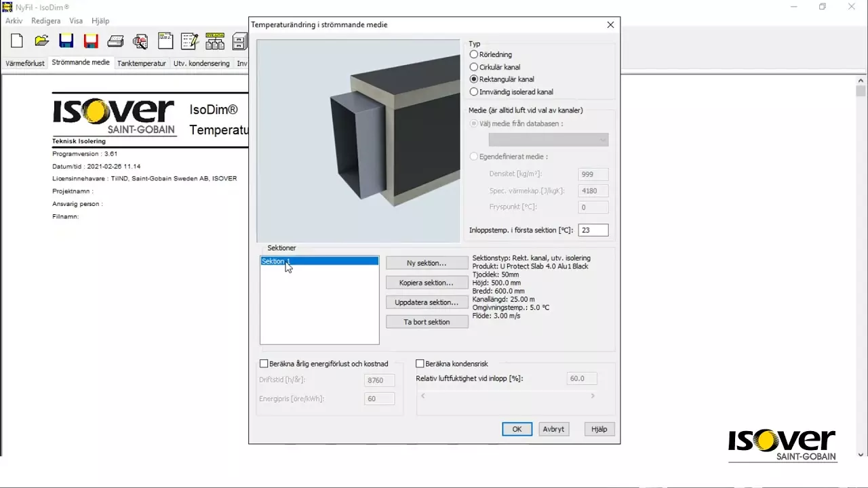Open help with the dialog Hjälp button
The image size is (868, 488).
pyautogui.click(x=599, y=429)
